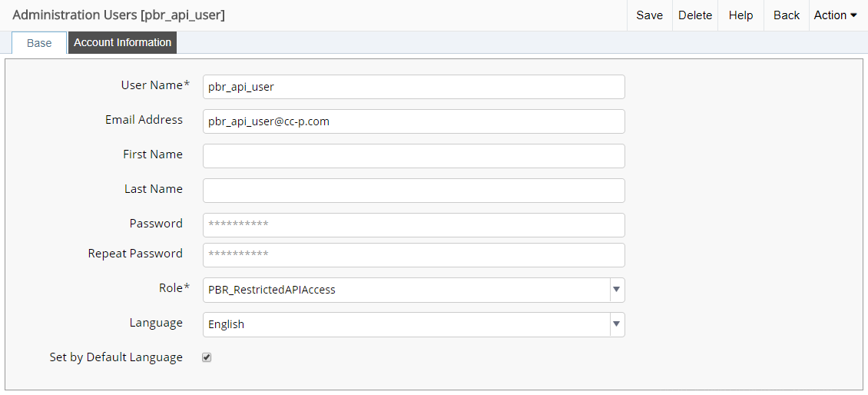Click the Save button
868x395 pixels.
pyautogui.click(x=649, y=15)
